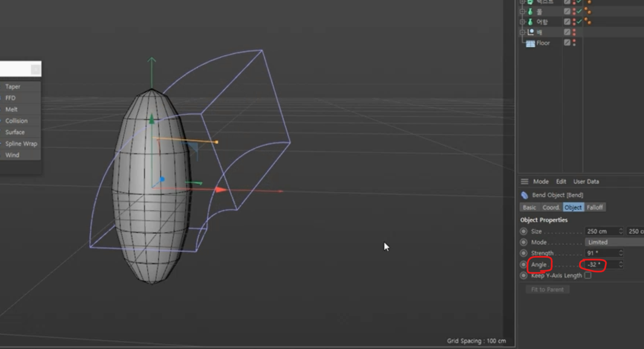
Task: Click the 'Grid Spacing : 100 cm' label
Action: click(x=476, y=341)
